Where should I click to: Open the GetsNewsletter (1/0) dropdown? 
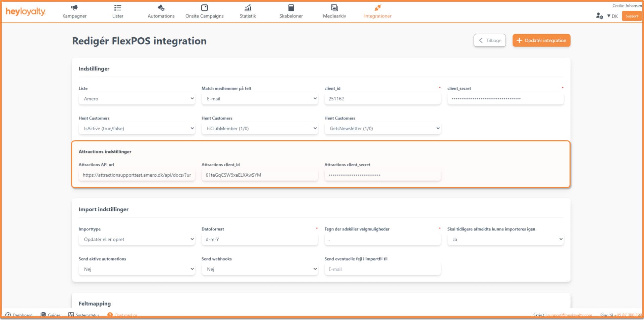382,129
